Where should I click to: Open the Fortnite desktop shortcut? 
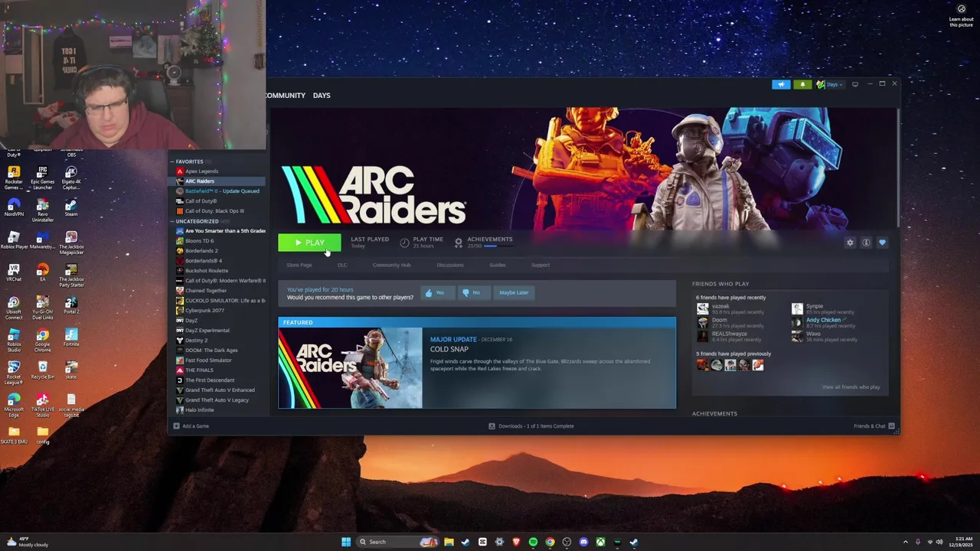71,337
